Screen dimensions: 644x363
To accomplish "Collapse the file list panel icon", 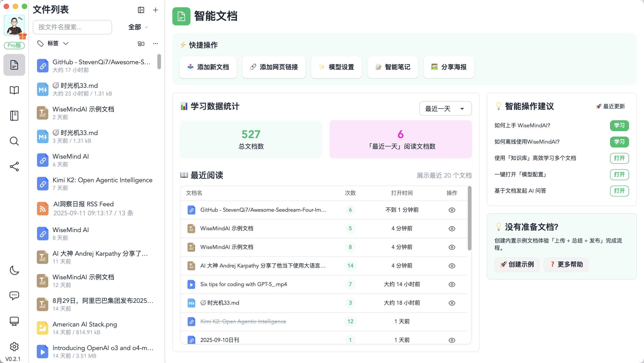I will [141, 10].
